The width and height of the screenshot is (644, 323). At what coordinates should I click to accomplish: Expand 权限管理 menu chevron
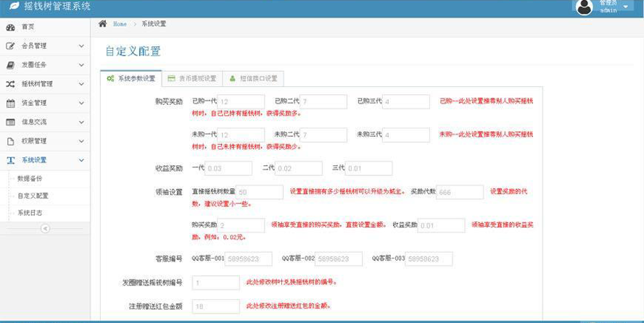coord(81,141)
